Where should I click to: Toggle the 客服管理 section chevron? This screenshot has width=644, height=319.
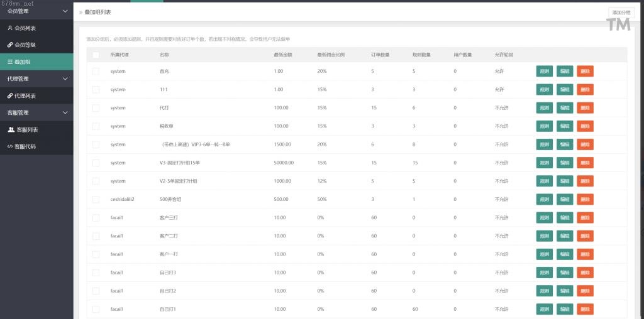tap(65, 113)
